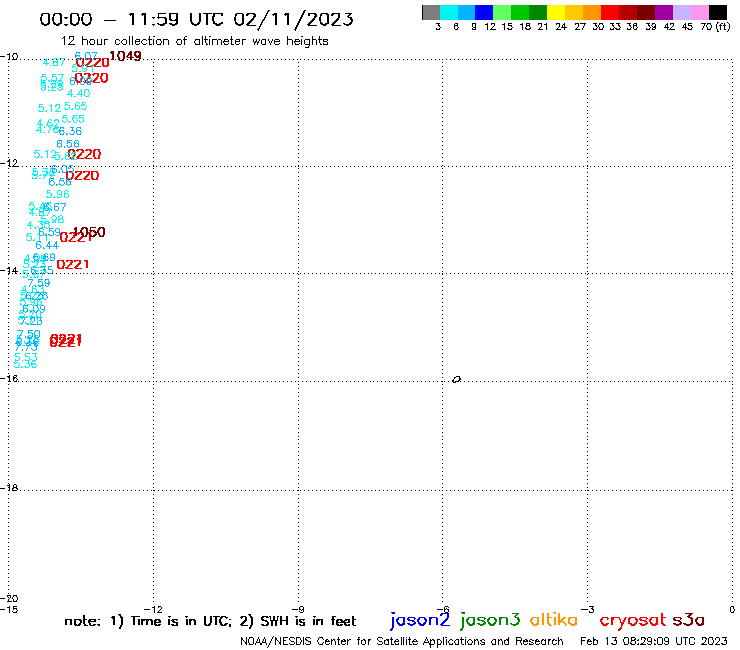This screenshot has width=740, height=650.
Task: Click the wave height value '7.59'
Action: pyautogui.click(x=39, y=283)
